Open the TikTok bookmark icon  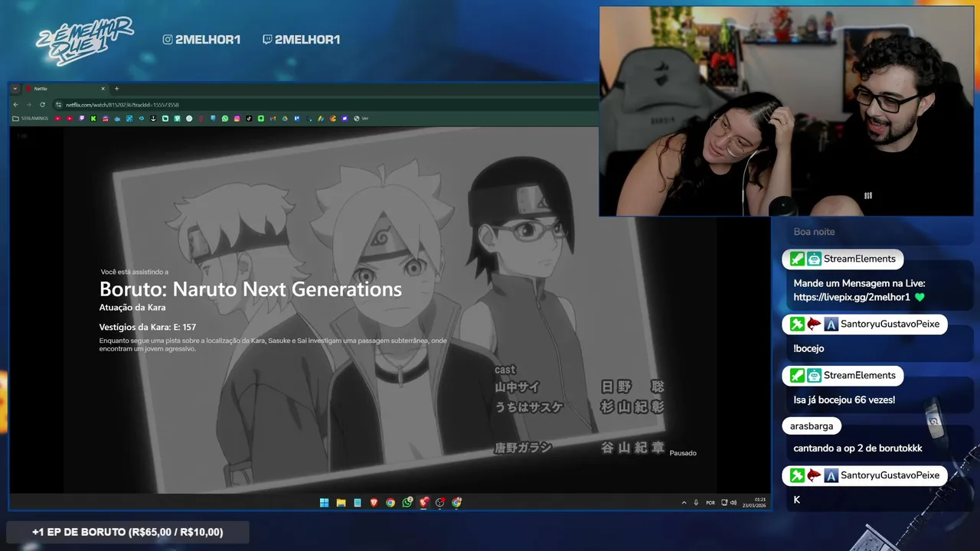(x=249, y=119)
